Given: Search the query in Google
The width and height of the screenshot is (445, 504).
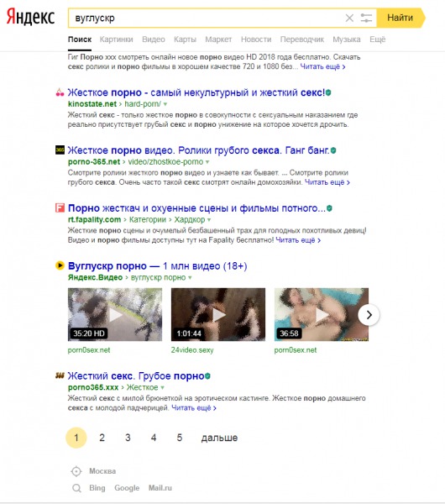Looking at the screenshot, I should point(127,488).
